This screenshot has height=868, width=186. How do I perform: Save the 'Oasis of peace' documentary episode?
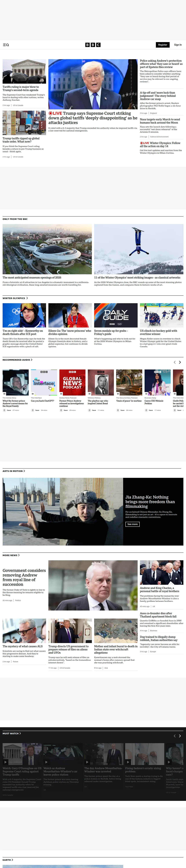click(121, 410)
